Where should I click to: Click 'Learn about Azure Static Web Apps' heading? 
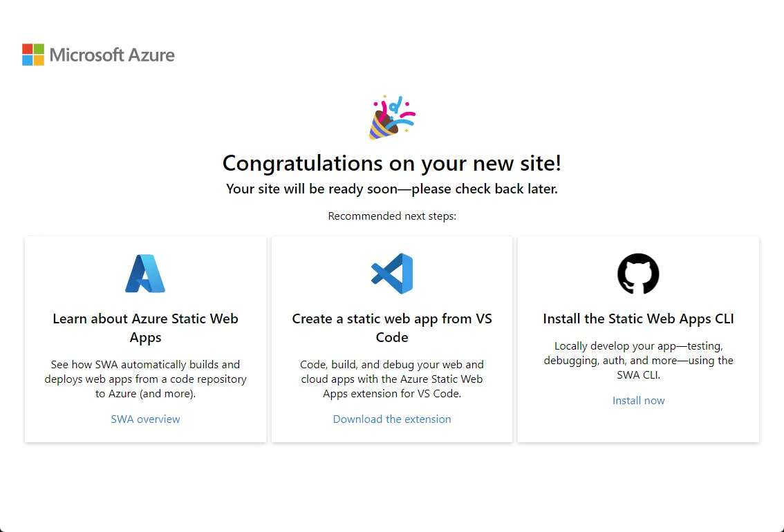(145, 327)
